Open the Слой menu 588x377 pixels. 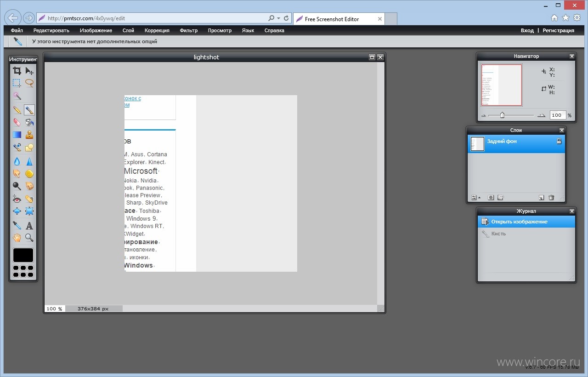(x=129, y=30)
